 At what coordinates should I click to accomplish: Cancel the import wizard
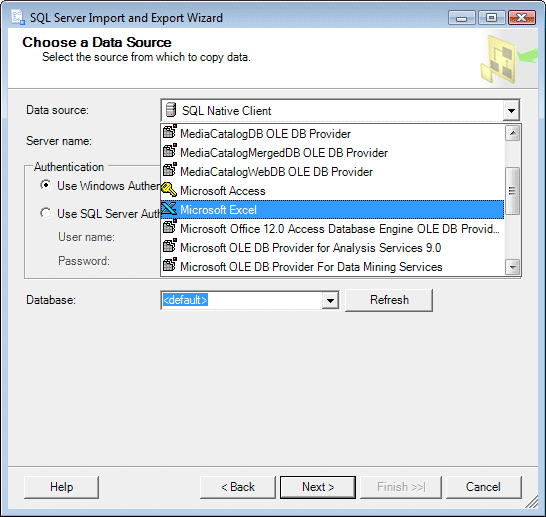pyautogui.click(x=483, y=487)
